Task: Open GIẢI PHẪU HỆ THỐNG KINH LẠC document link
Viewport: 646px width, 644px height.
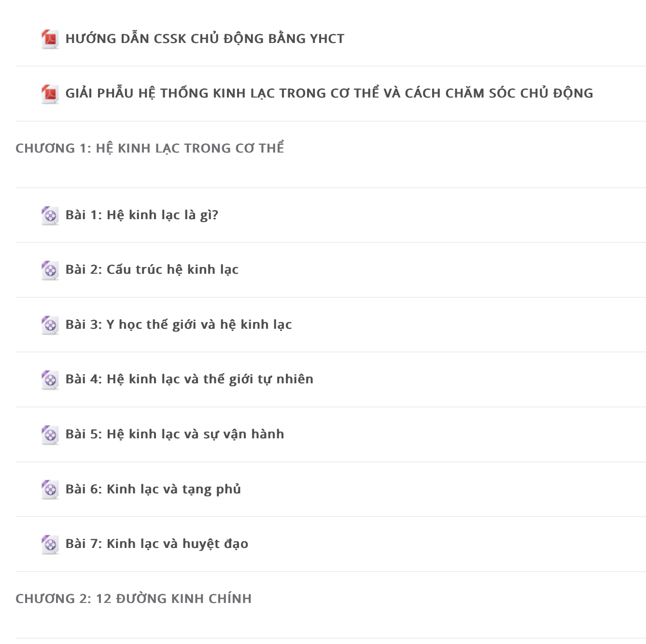Action: click(329, 93)
